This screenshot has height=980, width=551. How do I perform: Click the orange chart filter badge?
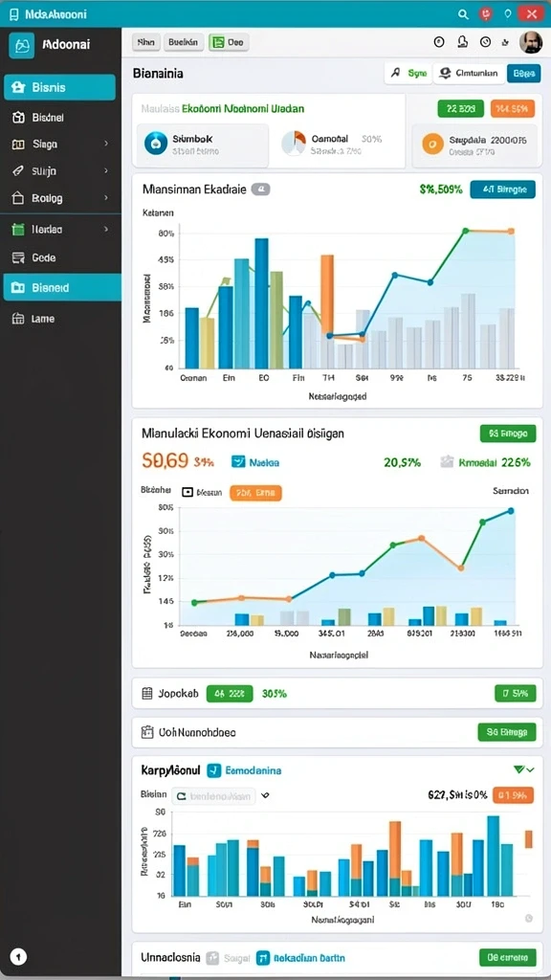click(x=255, y=493)
